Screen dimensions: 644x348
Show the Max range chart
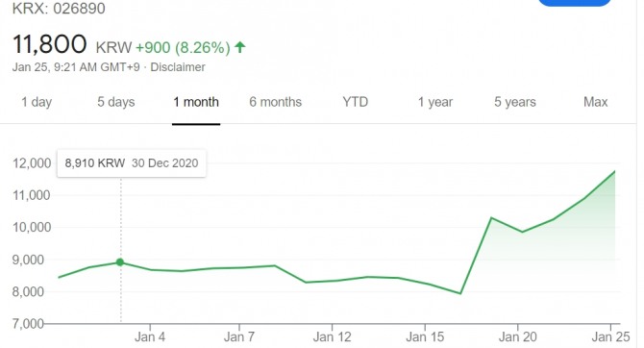pyautogui.click(x=595, y=102)
